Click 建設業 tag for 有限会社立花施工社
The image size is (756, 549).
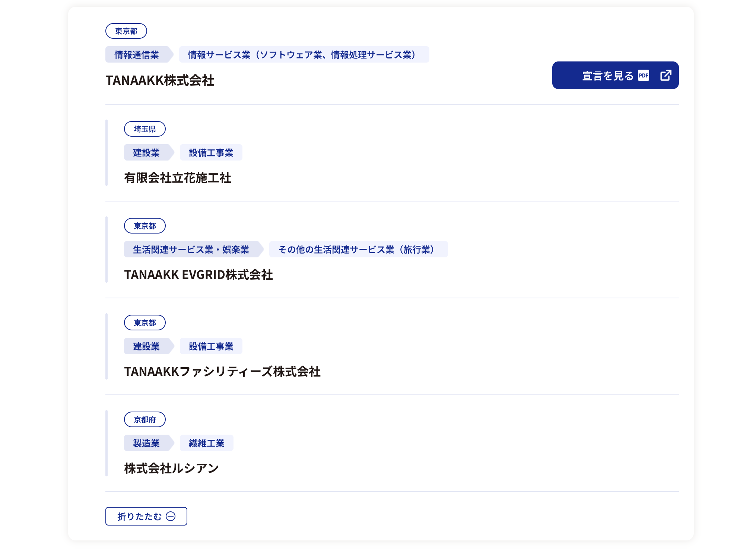[149, 153]
